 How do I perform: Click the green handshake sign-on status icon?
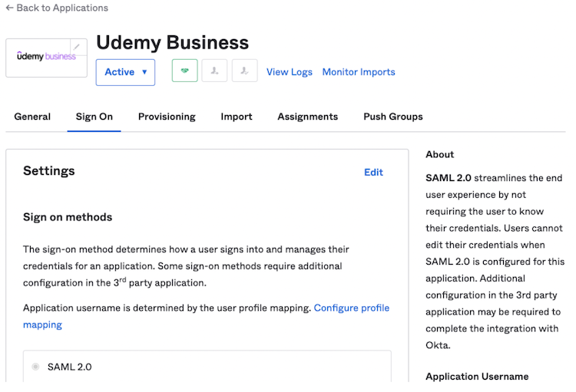click(x=184, y=71)
